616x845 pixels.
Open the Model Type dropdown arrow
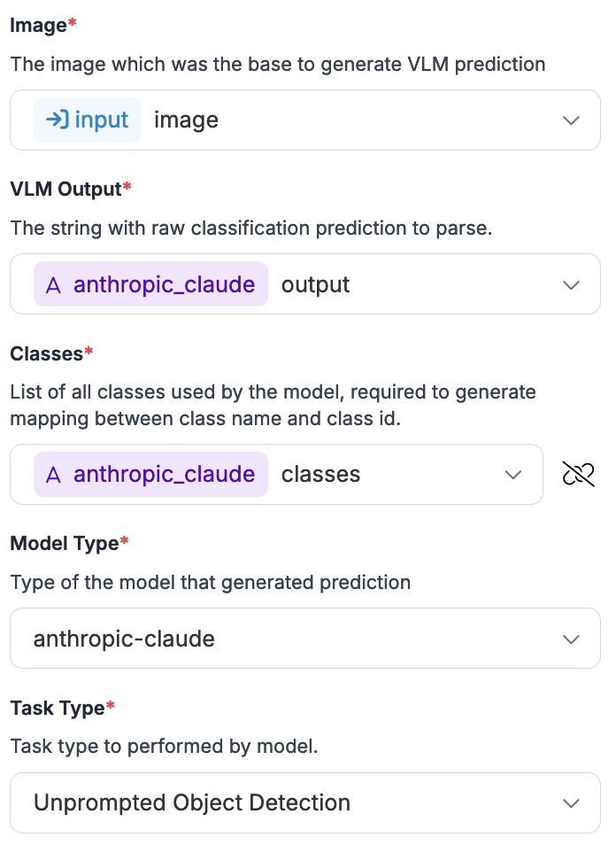point(572,639)
